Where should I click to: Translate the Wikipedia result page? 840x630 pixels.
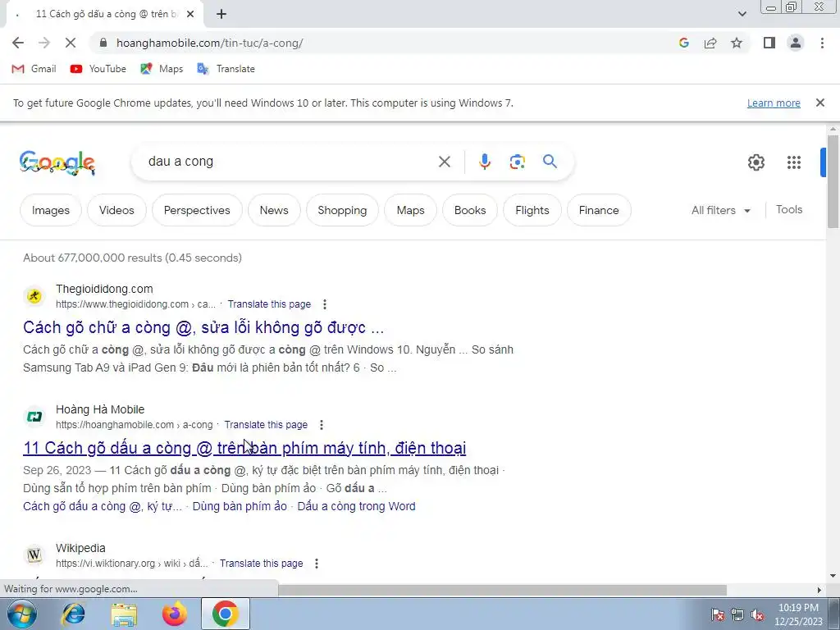coord(262,564)
